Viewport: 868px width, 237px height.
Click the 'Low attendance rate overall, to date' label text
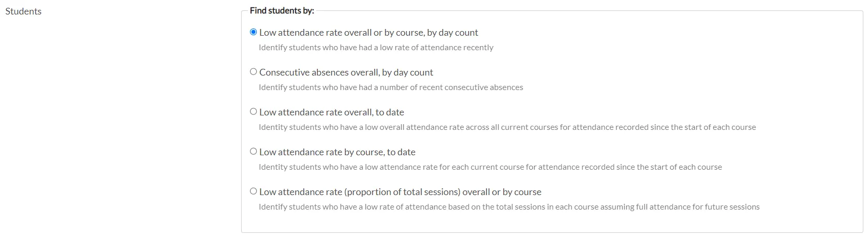tap(331, 112)
